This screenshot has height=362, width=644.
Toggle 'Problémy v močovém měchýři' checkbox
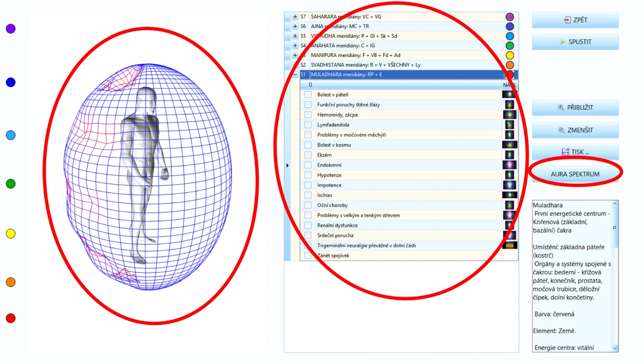(308, 135)
